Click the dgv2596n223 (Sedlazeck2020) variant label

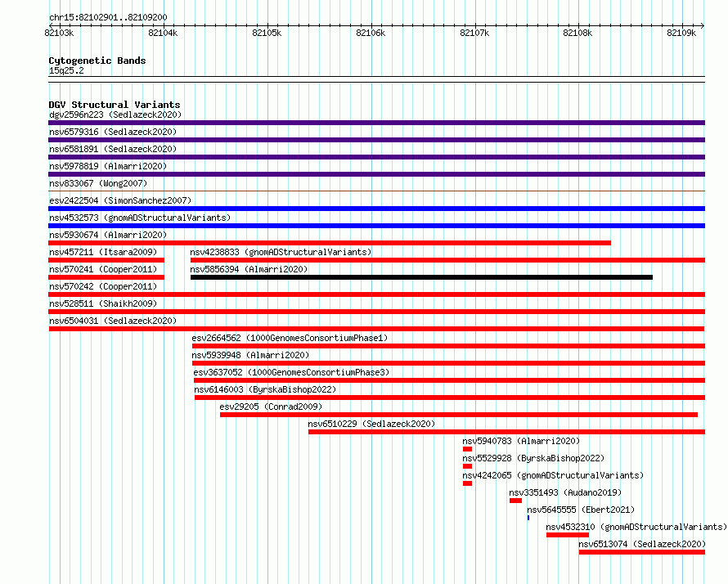click(x=115, y=115)
